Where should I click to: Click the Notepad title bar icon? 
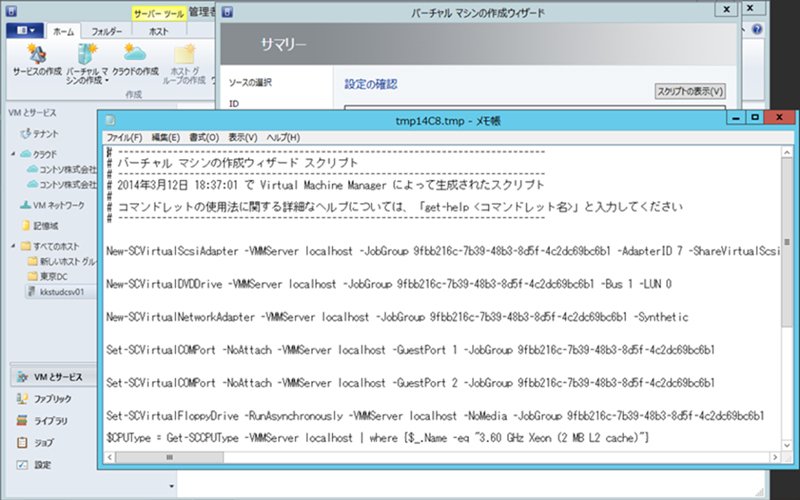point(110,120)
